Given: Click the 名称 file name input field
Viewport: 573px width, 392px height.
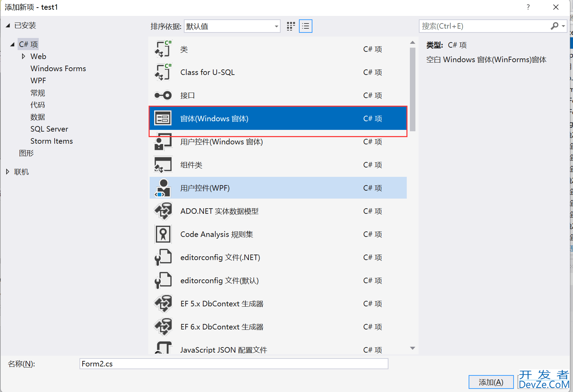Looking at the screenshot, I should coord(234,364).
